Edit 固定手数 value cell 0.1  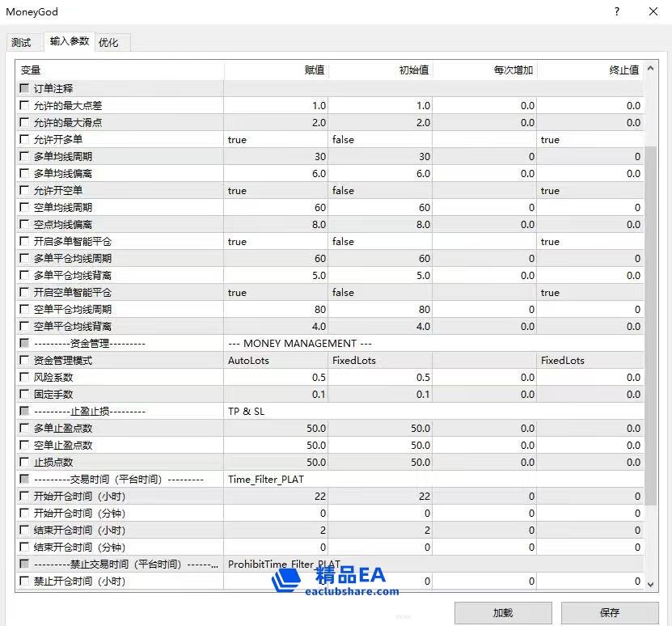[x=275, y=394]
